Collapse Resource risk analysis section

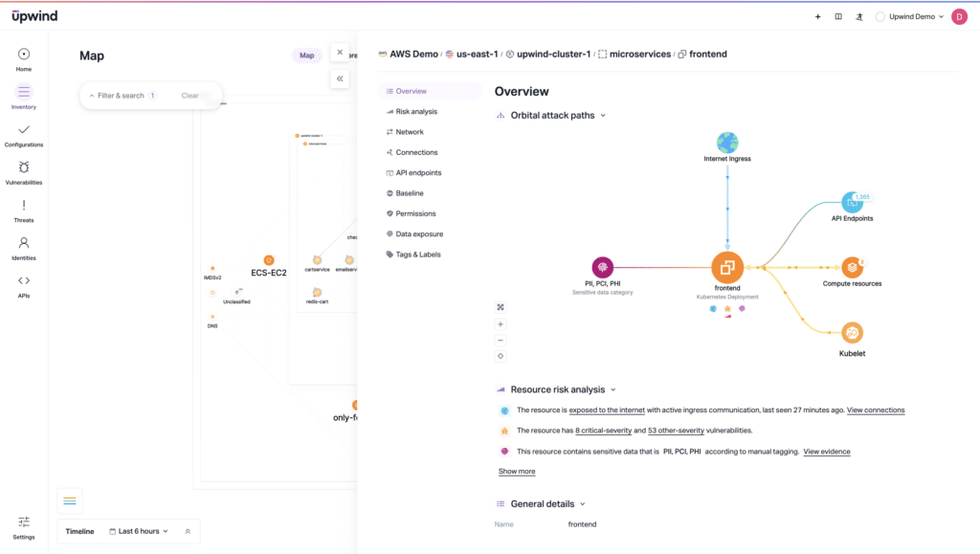(613, 389)
